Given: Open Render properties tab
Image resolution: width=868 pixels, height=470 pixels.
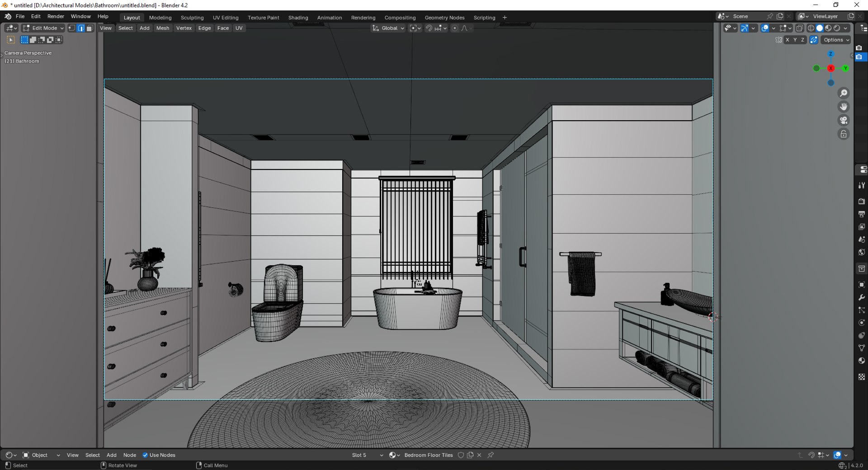Looking at the screenshot, I should pyautogui.click(x=862, y=201).
